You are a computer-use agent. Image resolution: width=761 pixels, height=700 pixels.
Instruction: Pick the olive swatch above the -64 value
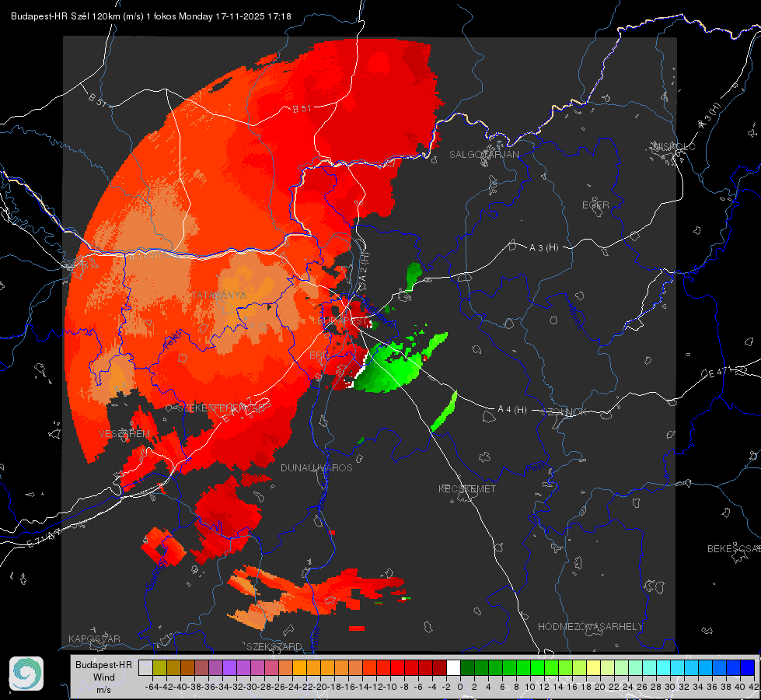coord(159,667)
